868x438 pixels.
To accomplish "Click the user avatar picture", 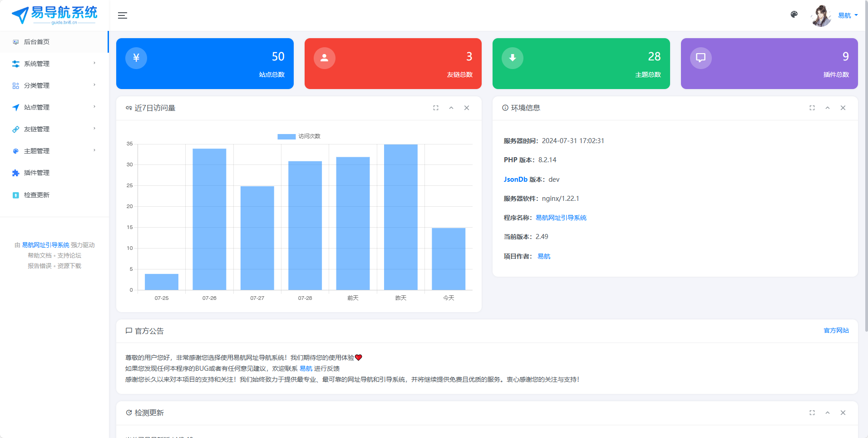I will (821, 15).
